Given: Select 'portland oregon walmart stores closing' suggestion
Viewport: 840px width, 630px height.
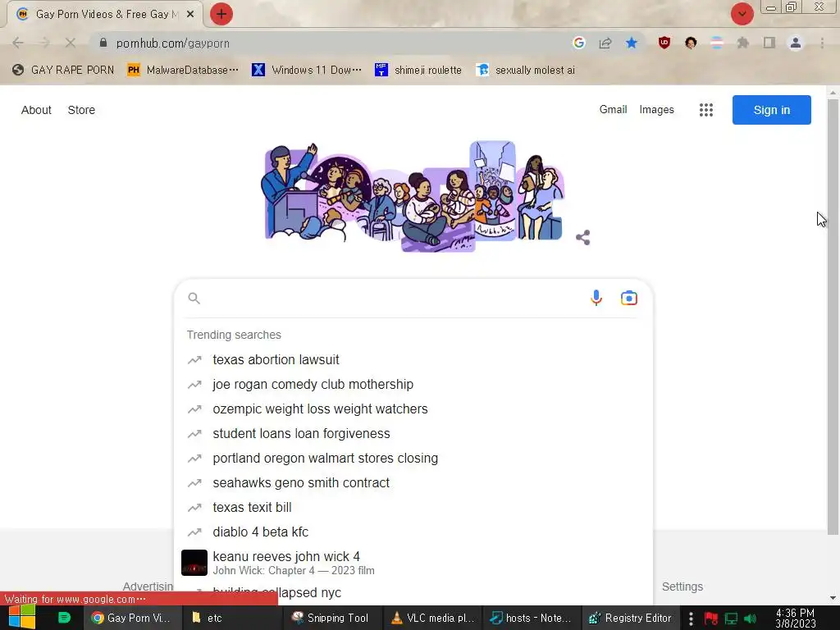Looking at the screenshot, I should click(413, 458).
